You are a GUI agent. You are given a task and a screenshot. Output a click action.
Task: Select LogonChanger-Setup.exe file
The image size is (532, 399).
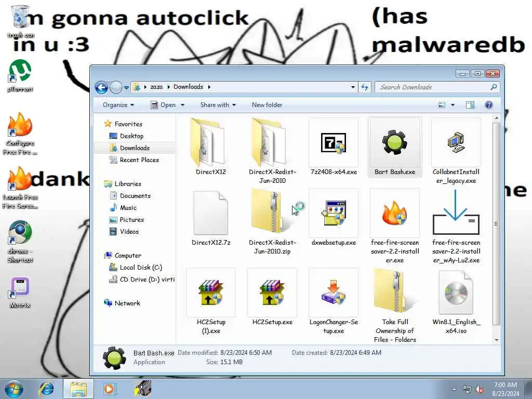[x=334, y=301]
